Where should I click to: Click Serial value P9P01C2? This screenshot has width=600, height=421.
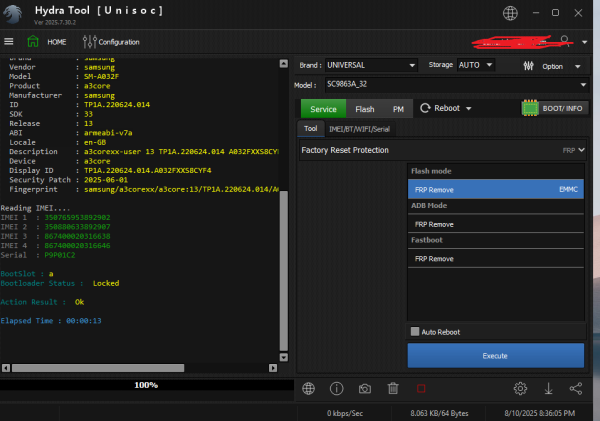[x=60, y=255]
